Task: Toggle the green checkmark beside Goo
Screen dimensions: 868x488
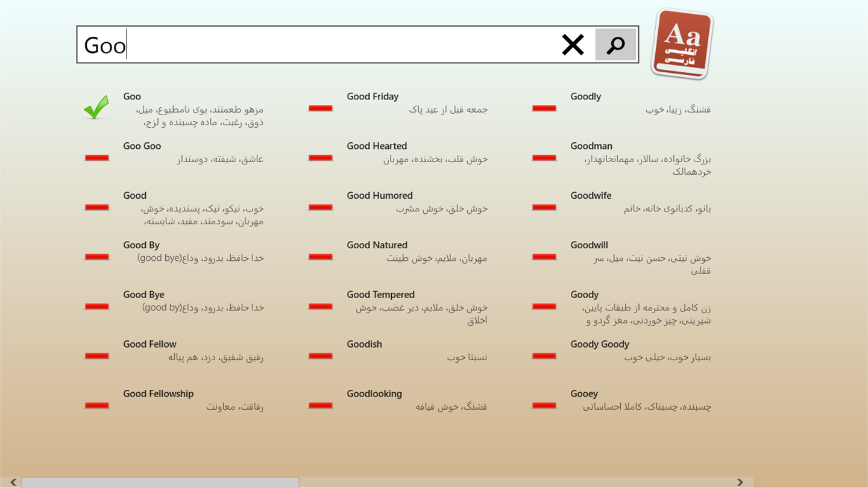Action: point(96,107)
